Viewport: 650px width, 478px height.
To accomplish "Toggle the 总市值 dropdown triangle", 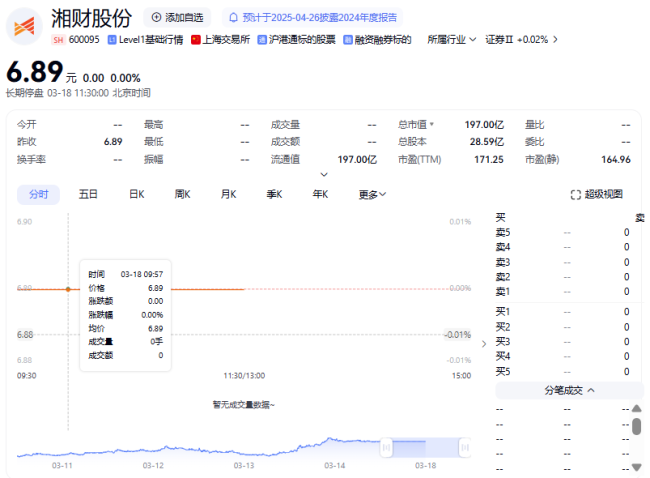I will (x=432, y=124).
